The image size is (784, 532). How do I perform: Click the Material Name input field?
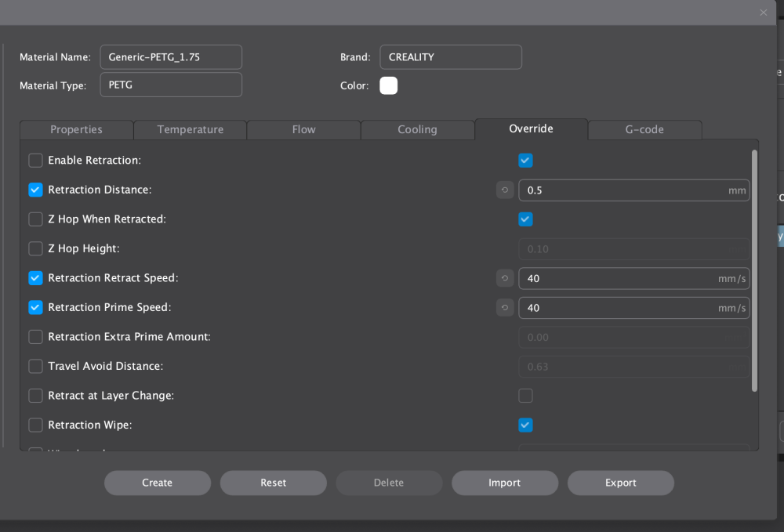coord(171,57)
